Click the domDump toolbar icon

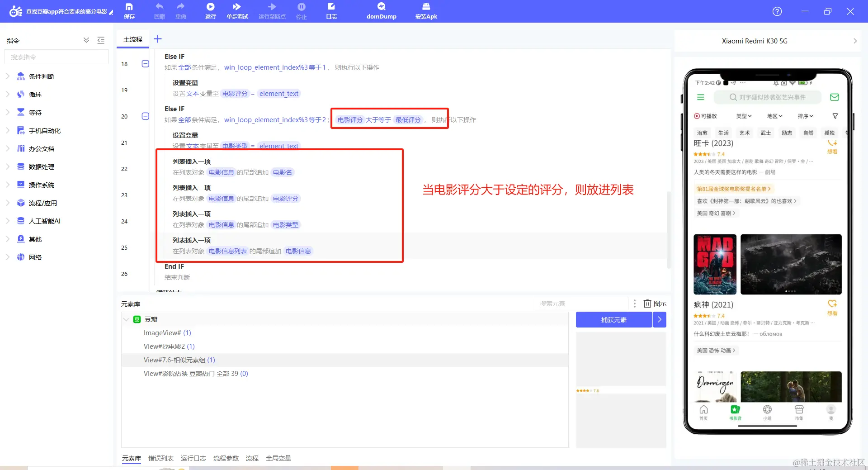click(x=381, y=11)
